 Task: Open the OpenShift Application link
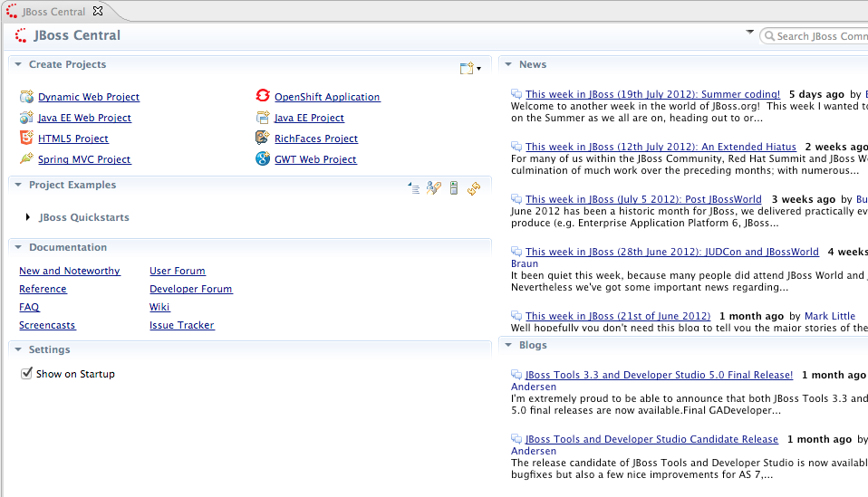(327, 97)
